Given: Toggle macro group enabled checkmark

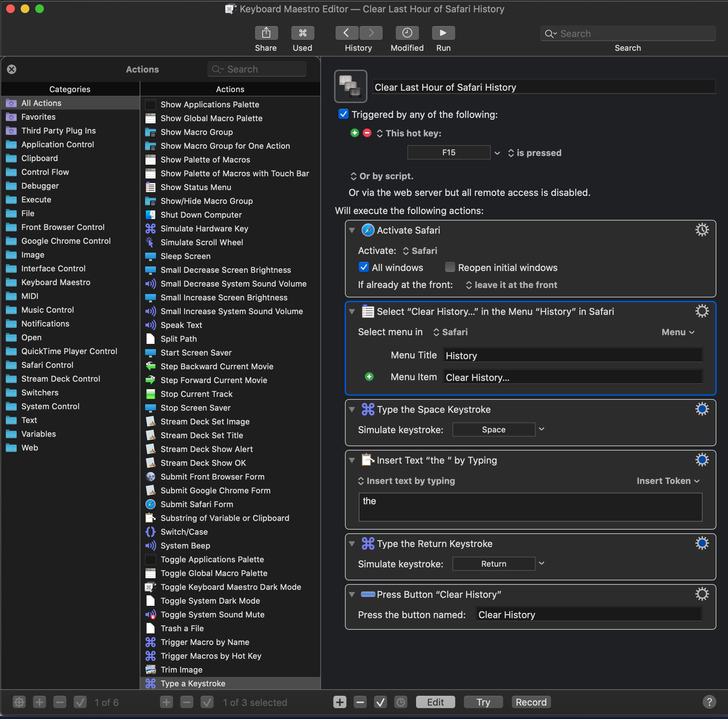Looking at the screenshot, I should (80, 702).
